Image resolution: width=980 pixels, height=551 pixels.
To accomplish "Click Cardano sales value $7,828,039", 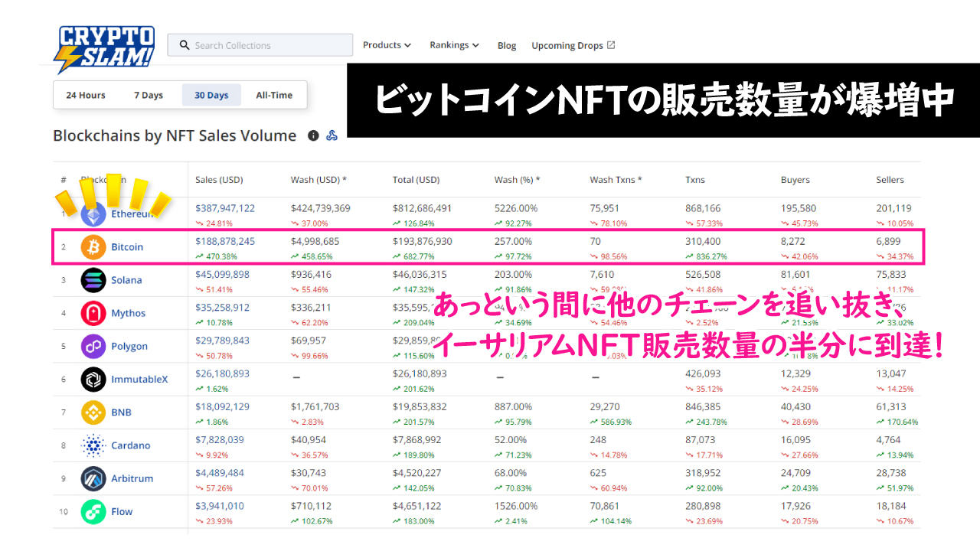I will click(220, 439).
